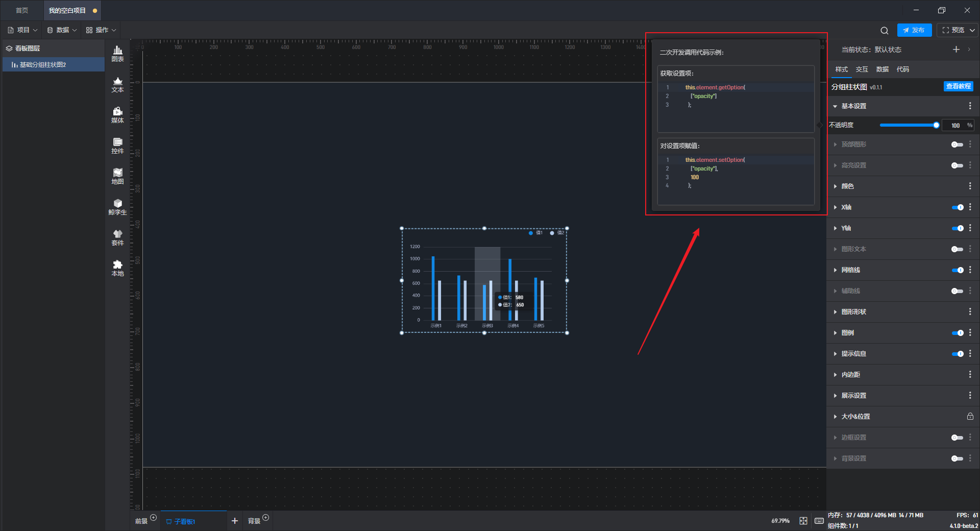Add a background layer with 背景 plus icon
This screenshot has width=980, height=531.
coord(265,517)
